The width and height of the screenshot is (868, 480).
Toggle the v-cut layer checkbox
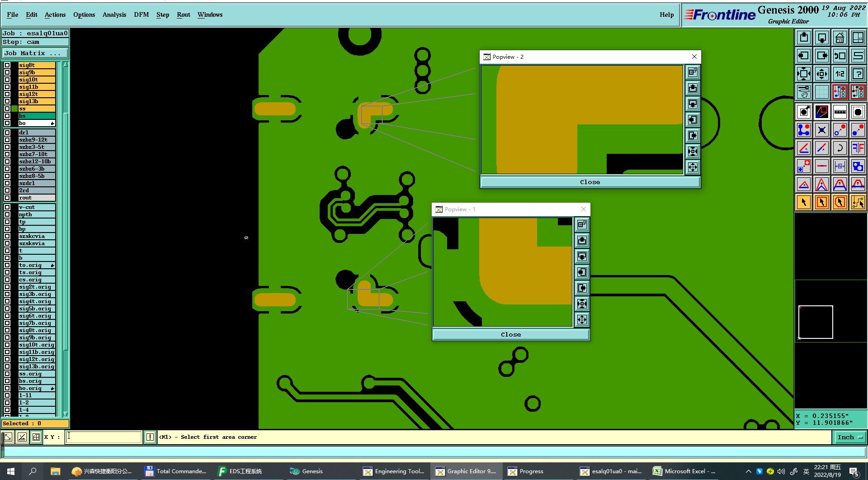[7, 207]
